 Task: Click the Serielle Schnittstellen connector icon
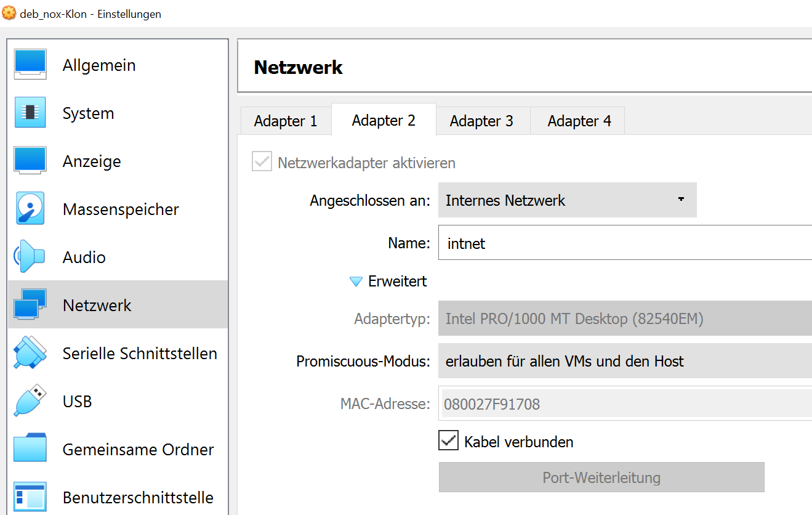point(30,353)
